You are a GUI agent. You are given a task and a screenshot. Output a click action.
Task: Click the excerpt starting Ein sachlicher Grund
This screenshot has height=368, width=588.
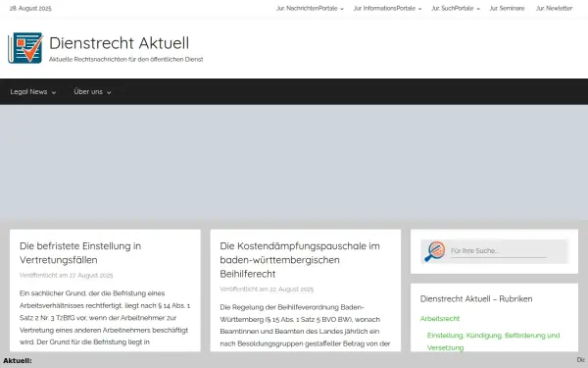[x=105, y=318]
